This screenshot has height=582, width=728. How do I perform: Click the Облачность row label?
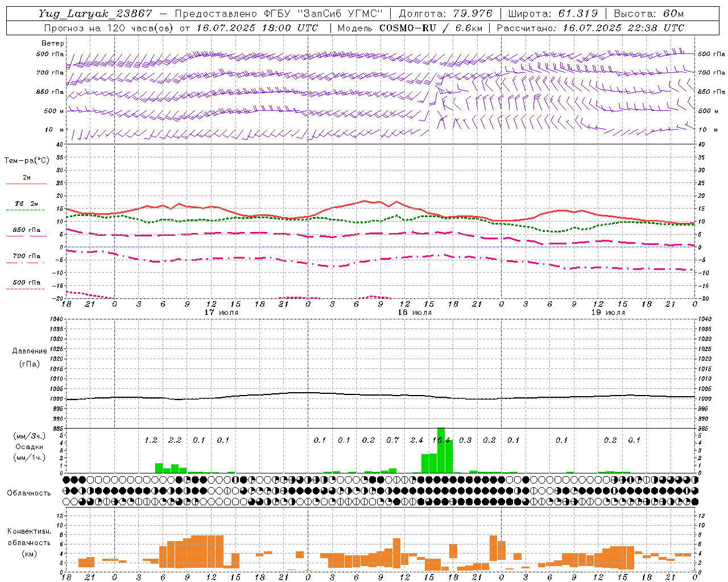[x=29, y=493]
